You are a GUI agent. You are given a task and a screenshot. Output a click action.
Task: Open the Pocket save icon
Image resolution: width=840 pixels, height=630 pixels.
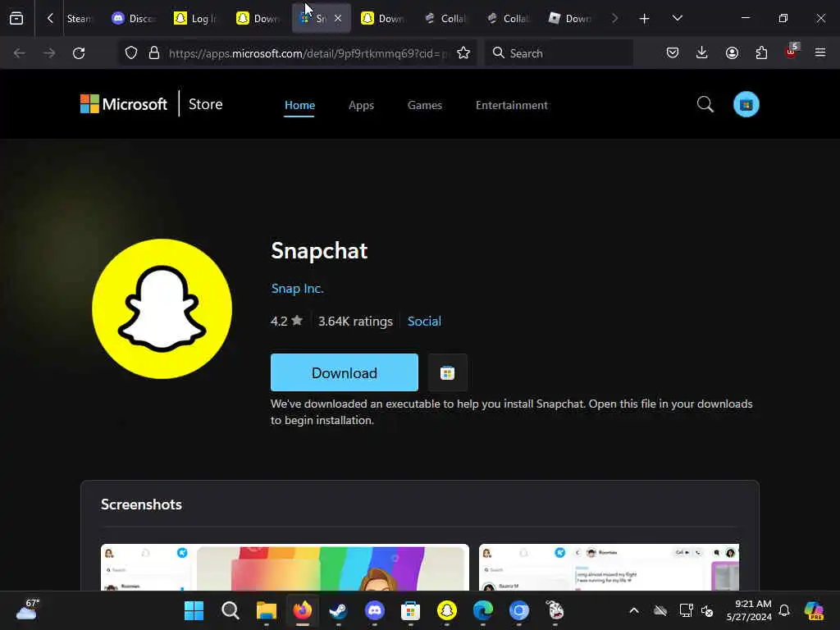click(673, 52)
